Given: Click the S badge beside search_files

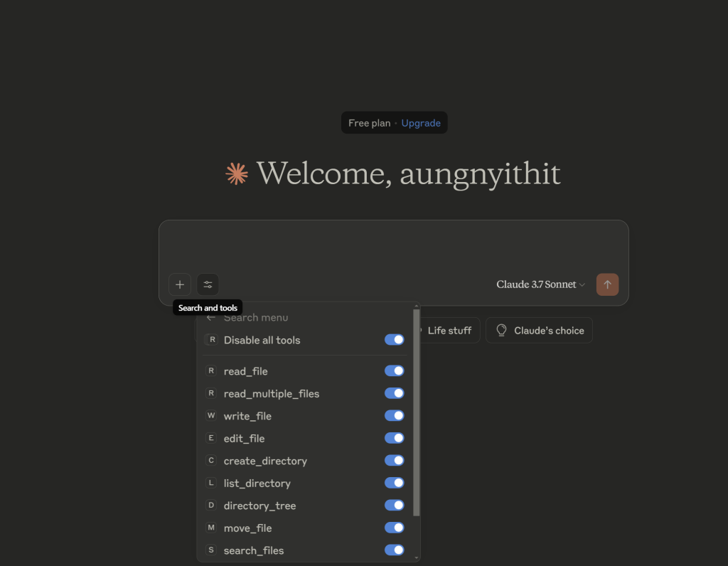Looking at the screenshot, I should point(211,550).
